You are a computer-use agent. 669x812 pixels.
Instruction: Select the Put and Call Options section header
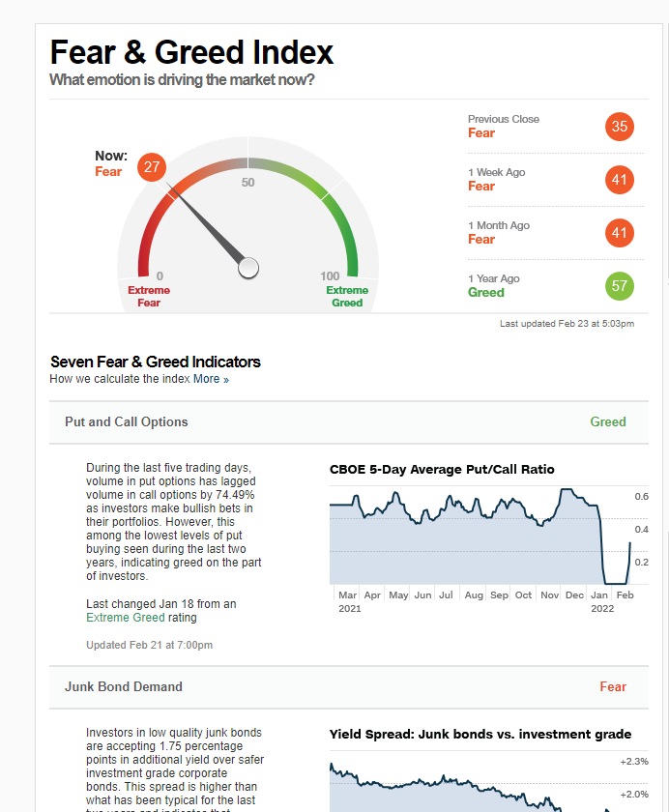(x=127, y=422)
